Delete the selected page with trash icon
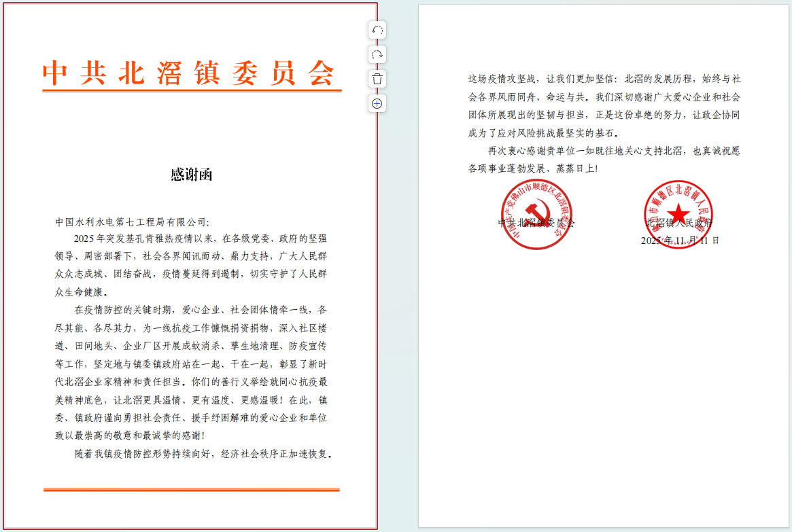Image resolution: width=792 pixels, height=532 pixels. (377, 79)
